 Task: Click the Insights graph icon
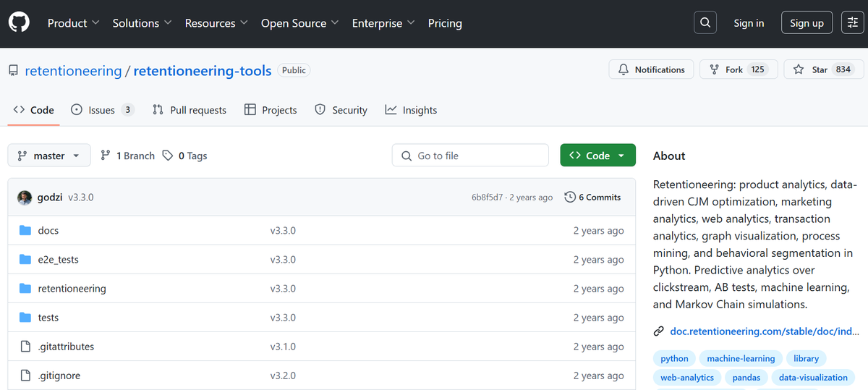click(391, 110)
